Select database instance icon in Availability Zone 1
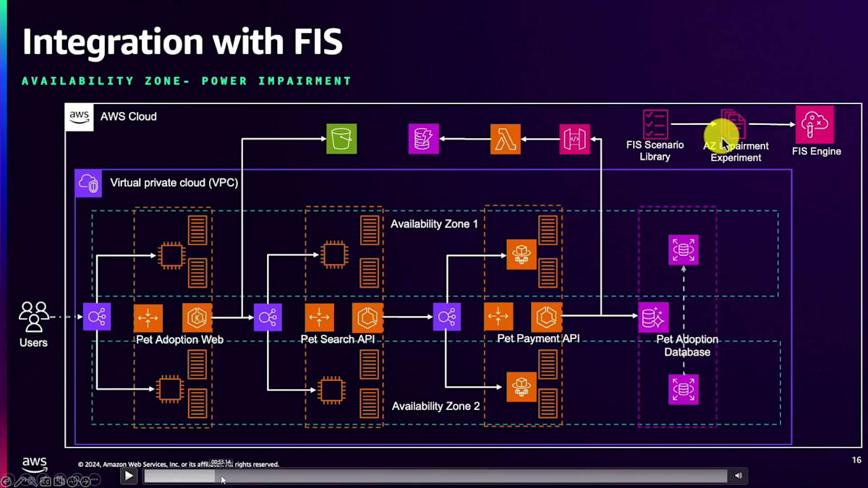 coord(684,250)
